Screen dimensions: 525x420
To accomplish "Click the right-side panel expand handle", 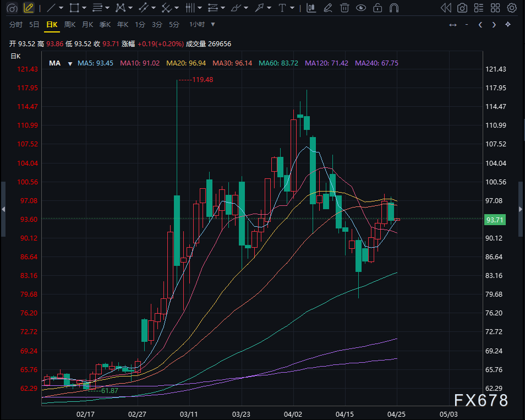I will pos(521,209).
